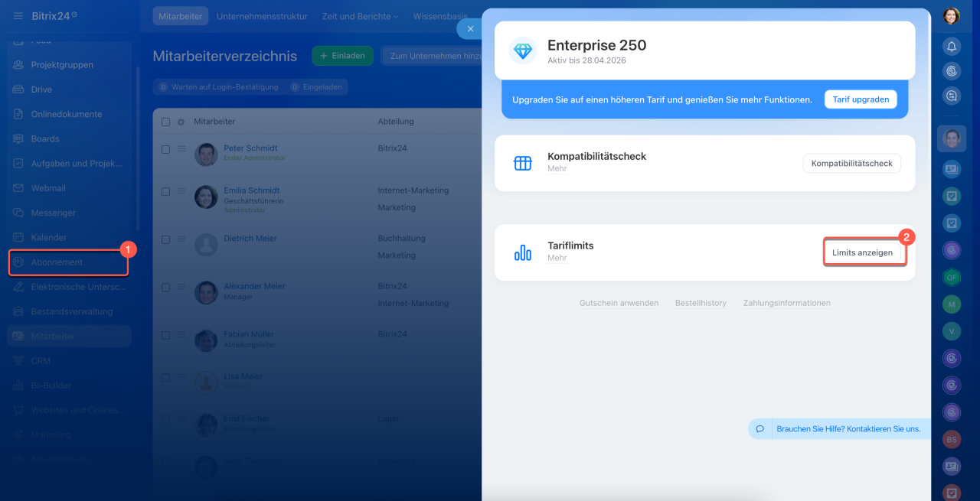Click the Kalender calendar icon

pyautogui.click(x=18, y=237)
